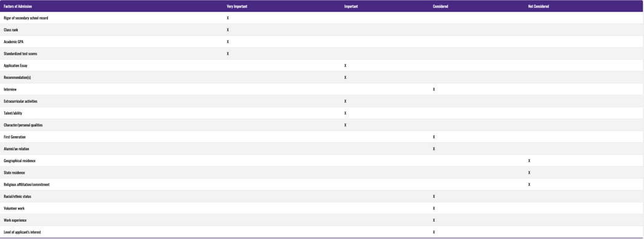Image resolution: width=644 pixels, height=239 pixels.
Task: Select the 'Work experience' row label
Action: [15, 221]
